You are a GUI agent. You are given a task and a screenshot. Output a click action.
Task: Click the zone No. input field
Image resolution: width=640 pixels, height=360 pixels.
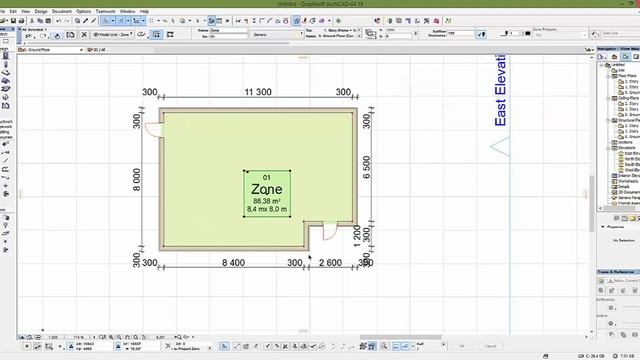coord(229,36)
